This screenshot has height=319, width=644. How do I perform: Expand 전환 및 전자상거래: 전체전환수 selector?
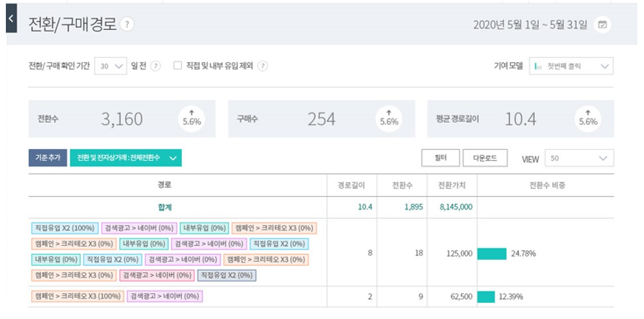point(125,158)
